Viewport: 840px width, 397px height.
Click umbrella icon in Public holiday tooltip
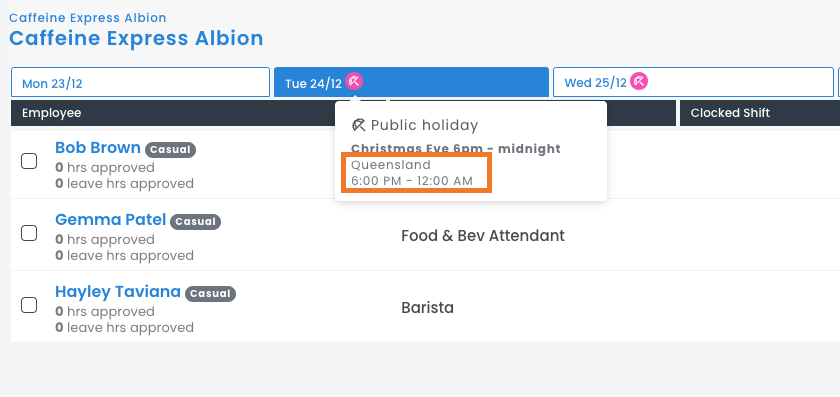tap(358, 125)
